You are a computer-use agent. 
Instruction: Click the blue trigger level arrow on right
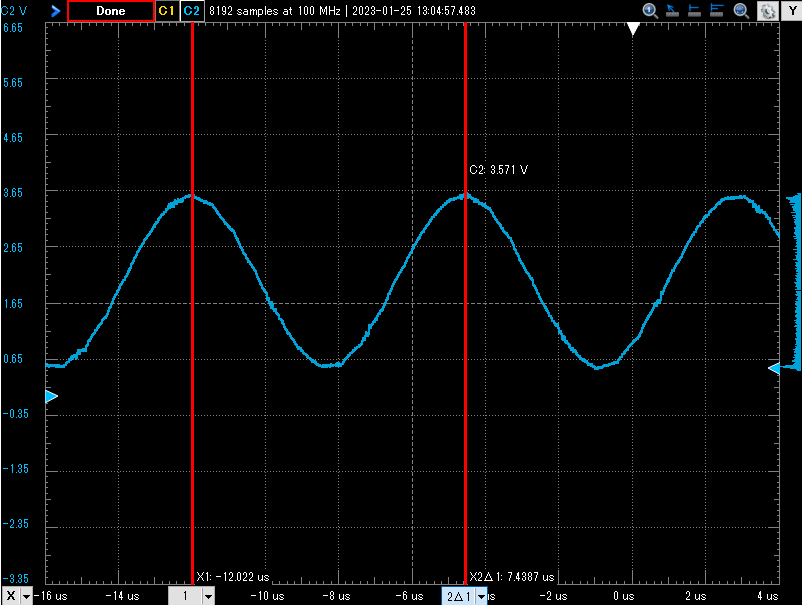[x=774, y=368]
